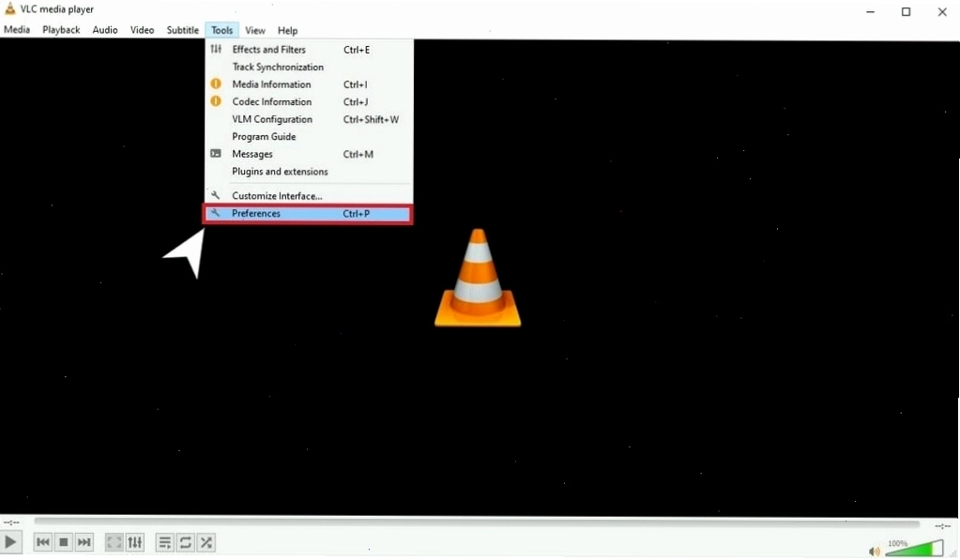The width and height of the screenshot is (960, 560).
Task: Open Codec Information entry
Action: (309, 101)
